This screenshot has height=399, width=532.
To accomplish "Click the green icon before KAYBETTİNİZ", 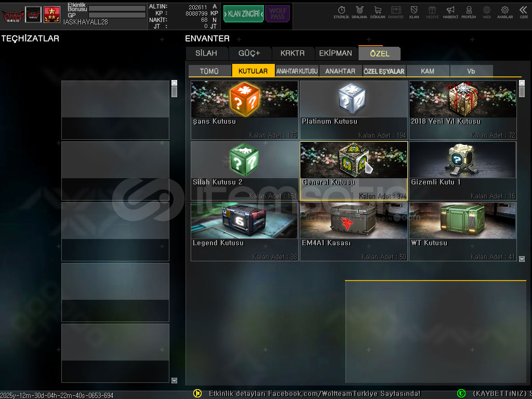I will (x=461, y=393).
